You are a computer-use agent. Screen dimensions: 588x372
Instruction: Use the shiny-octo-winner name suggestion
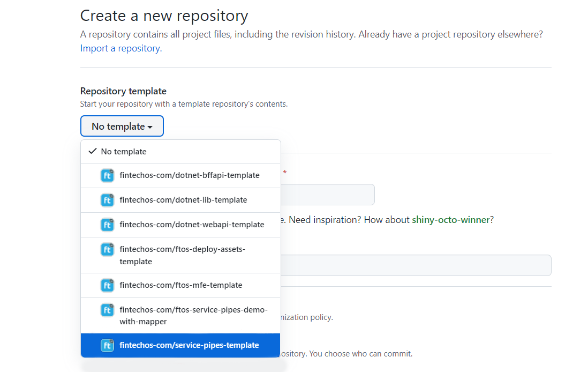coord(450,220)
